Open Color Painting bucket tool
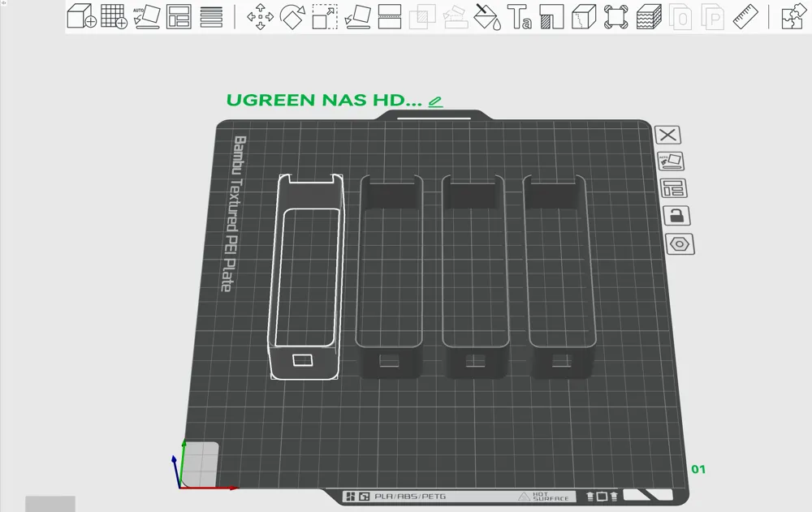Viewport: 812px width, 512px height. pos(487,16)
